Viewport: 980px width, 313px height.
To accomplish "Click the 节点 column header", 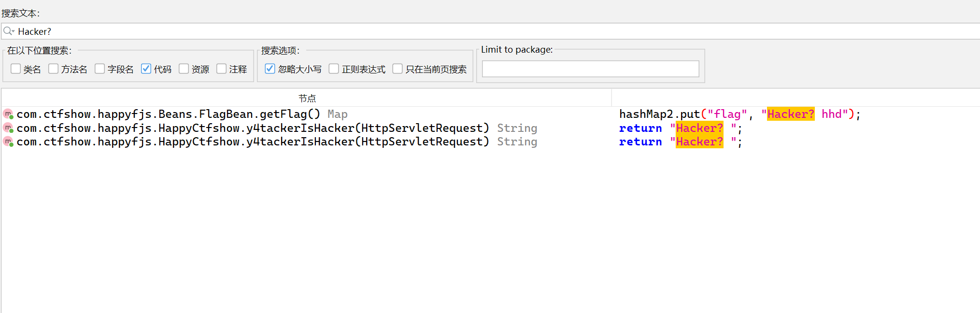I will [307, 98].
